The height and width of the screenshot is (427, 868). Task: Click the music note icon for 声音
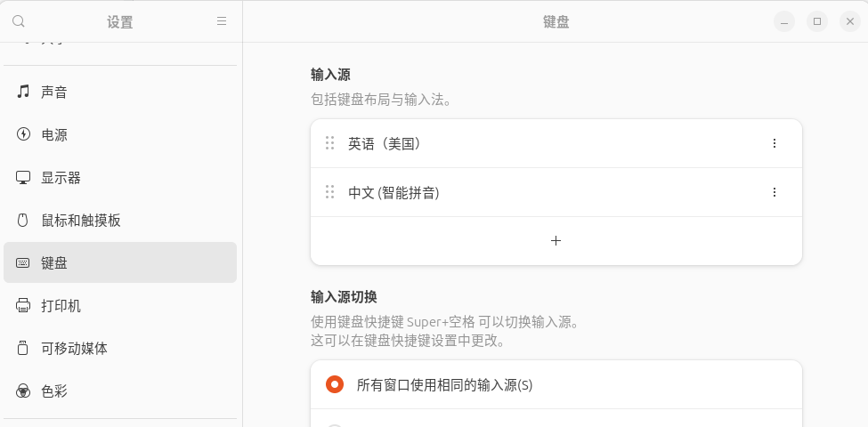point(22,92)
